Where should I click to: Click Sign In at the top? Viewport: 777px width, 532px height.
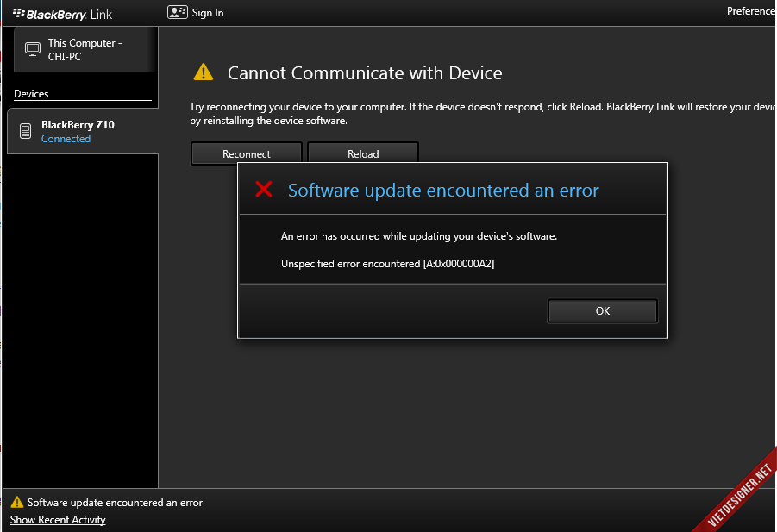point(208,13)
